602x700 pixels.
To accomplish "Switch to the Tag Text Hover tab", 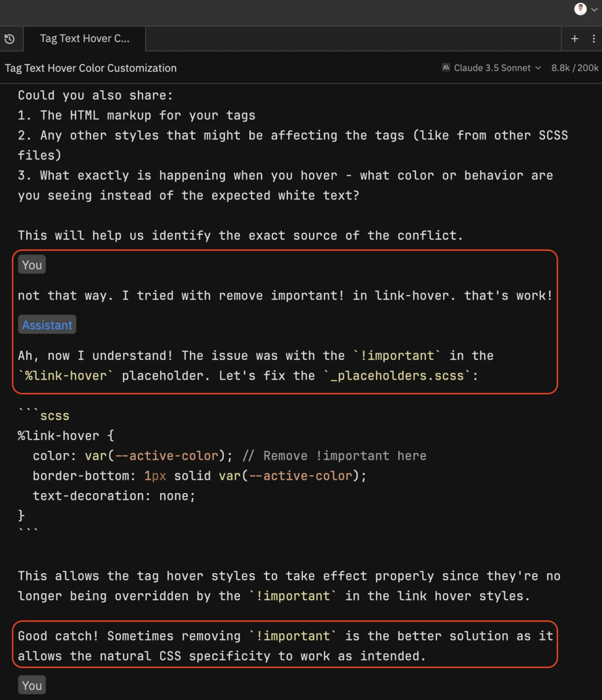I will pyautogui.click(x=84, y=39).
